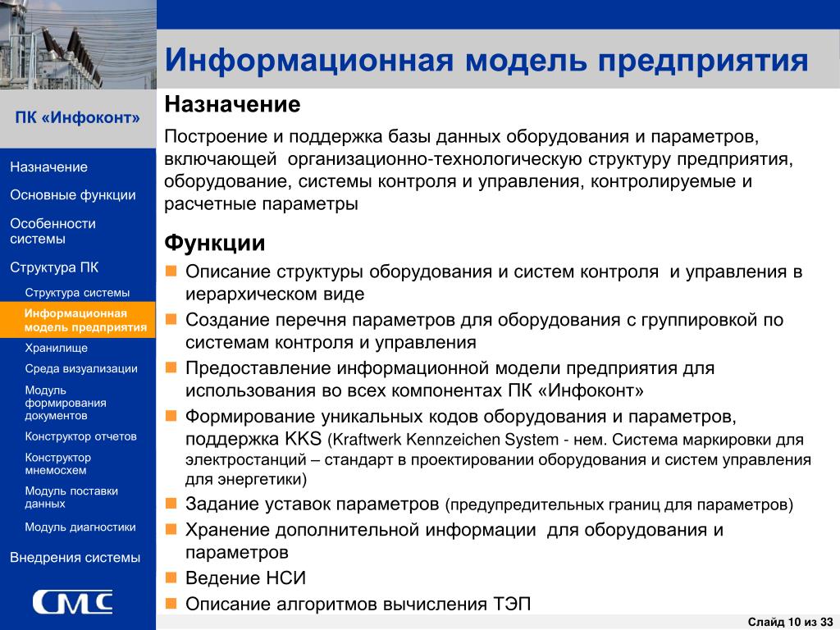Select Конструктор отчетов sidebar item

(80, 436)
